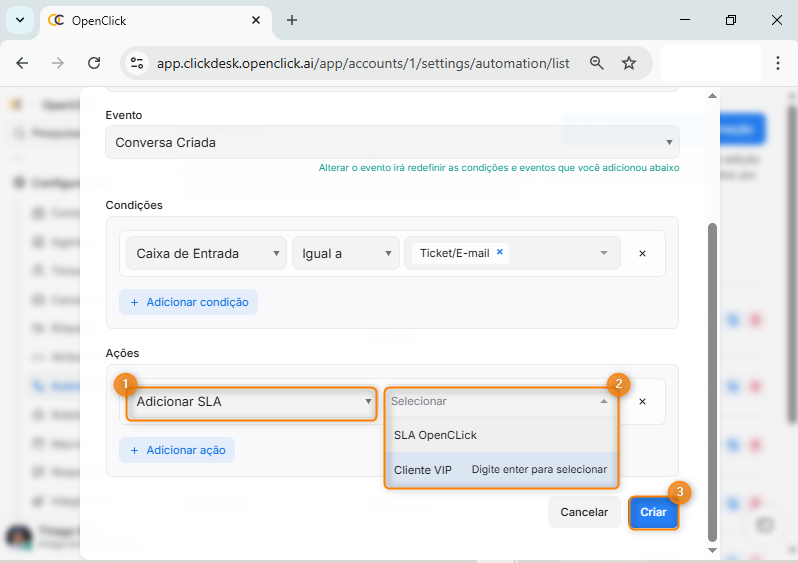Click Adicionar ação button
This screenshot has width=798, height=563.
coord(176,450)
